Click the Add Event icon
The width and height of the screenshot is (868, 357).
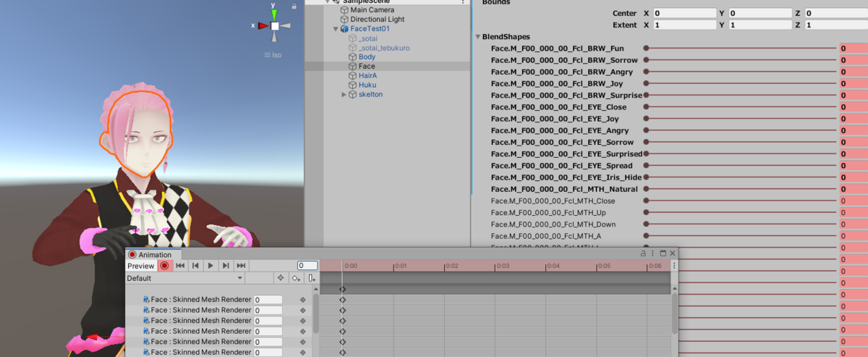[x=311, y=278]
